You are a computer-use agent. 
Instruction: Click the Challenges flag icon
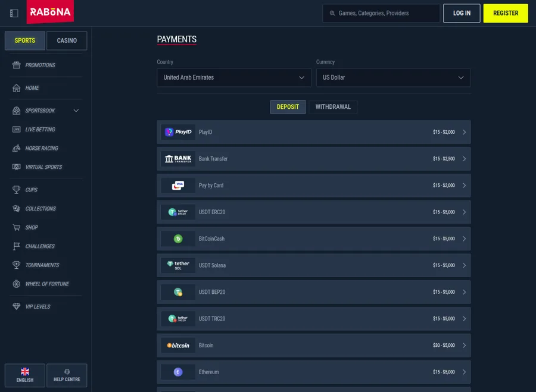(17, 246)
